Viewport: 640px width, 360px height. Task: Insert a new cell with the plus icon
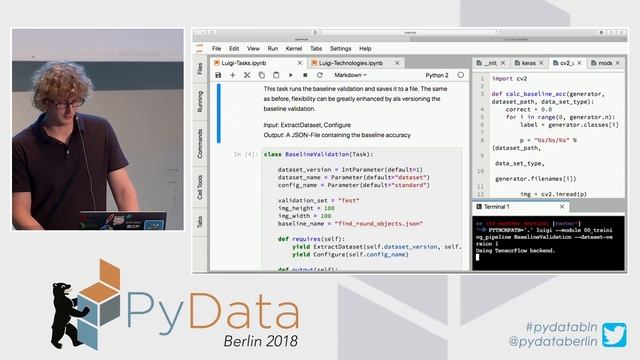[233, 75]
